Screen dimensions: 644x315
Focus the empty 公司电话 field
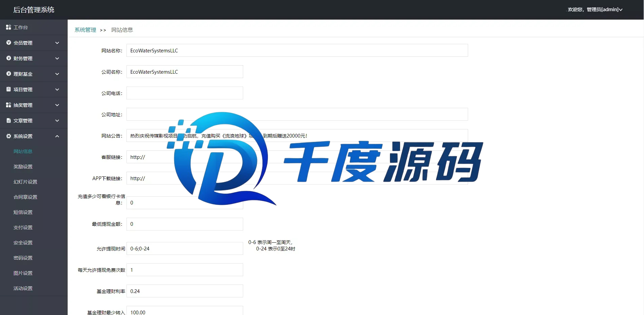[x=185, y=93]
